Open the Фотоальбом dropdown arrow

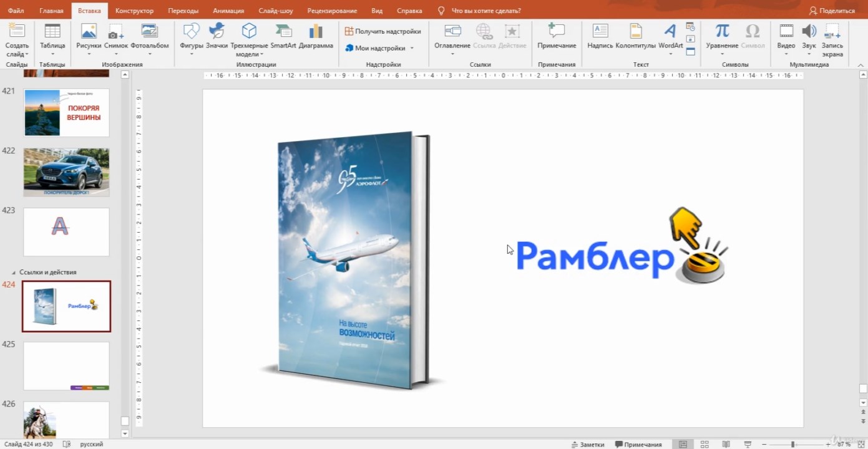(x=150, y=54)
